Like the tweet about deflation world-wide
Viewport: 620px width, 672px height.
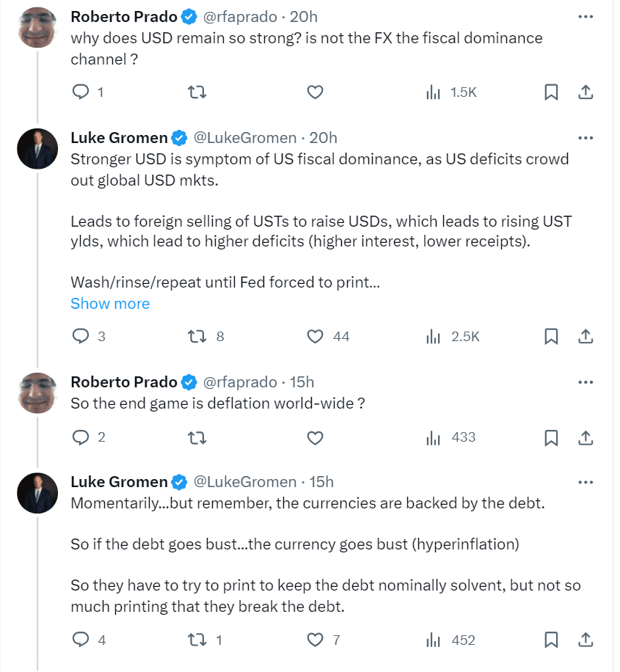(316, 438)
